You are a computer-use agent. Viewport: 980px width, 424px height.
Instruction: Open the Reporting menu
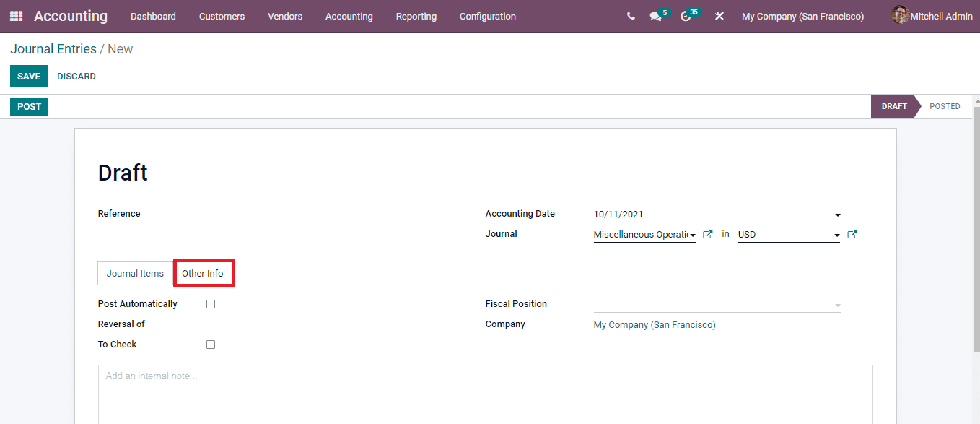point(416,16)
